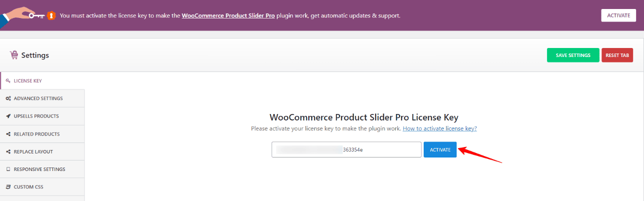Click the red Reset Tab button

(617, 55)
